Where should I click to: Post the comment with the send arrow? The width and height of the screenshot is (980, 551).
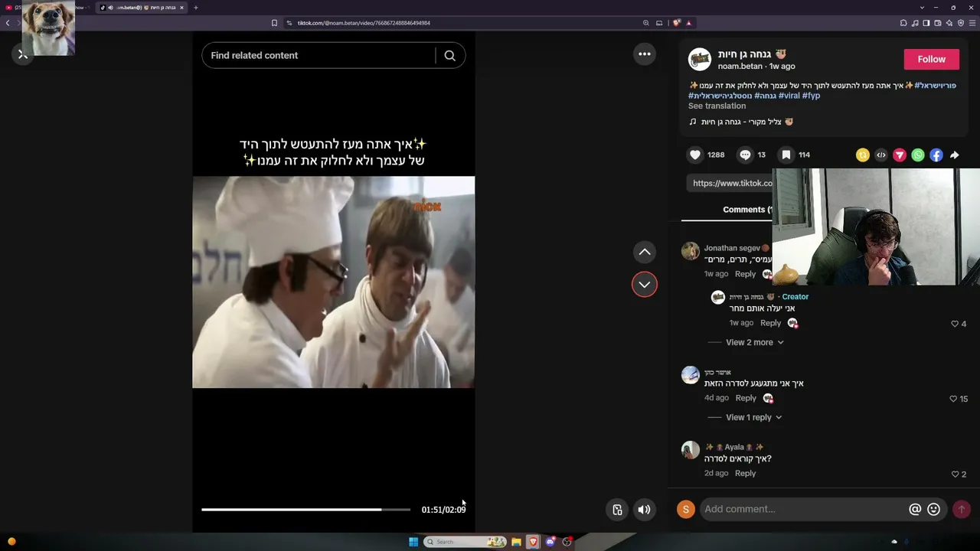pyautogui.click(x=962, y=509)
